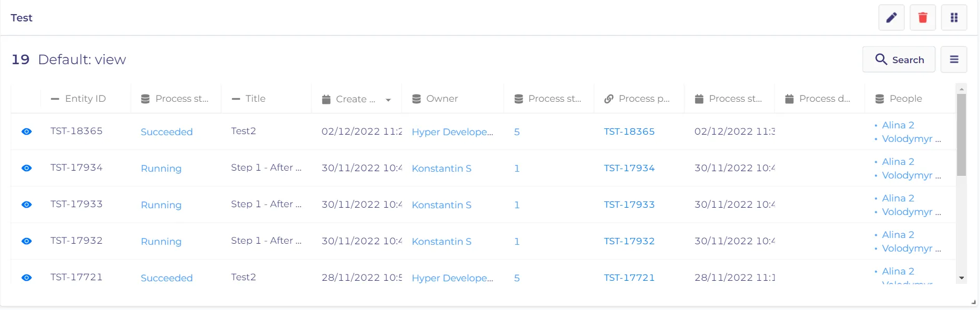
Task: Click the Default: view heading
Action: pos(82,59)
